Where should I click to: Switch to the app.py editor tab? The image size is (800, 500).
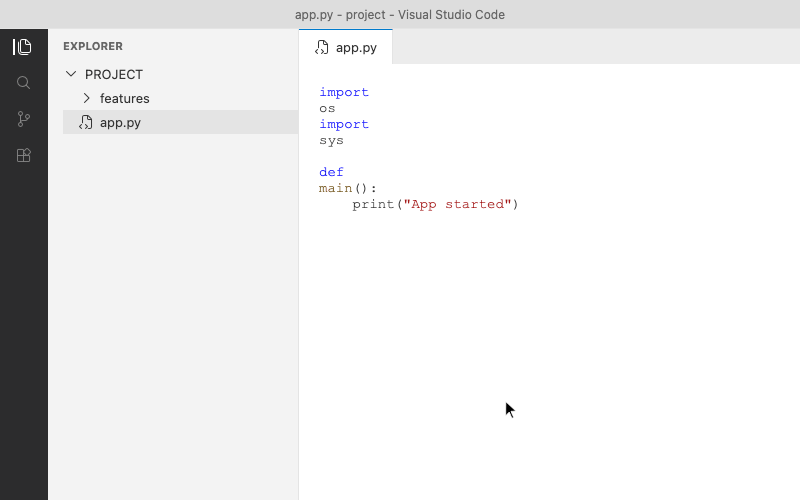tap(346, 47)
